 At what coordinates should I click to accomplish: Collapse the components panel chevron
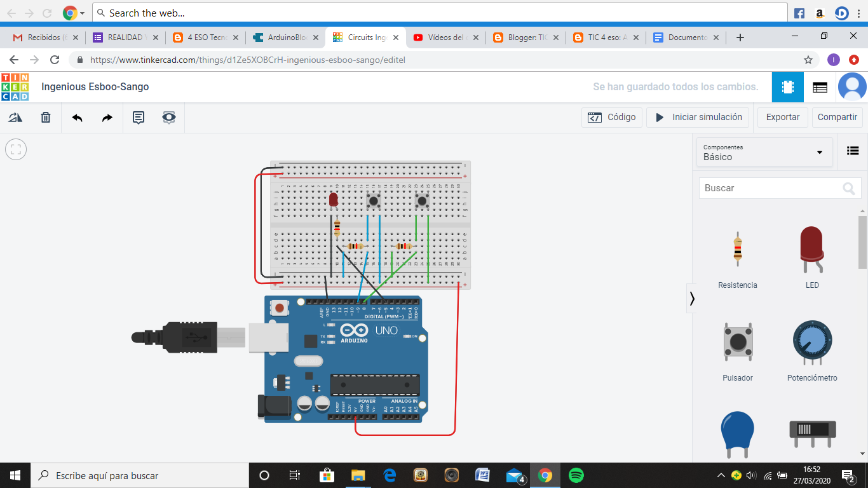[x=692, y=299]
